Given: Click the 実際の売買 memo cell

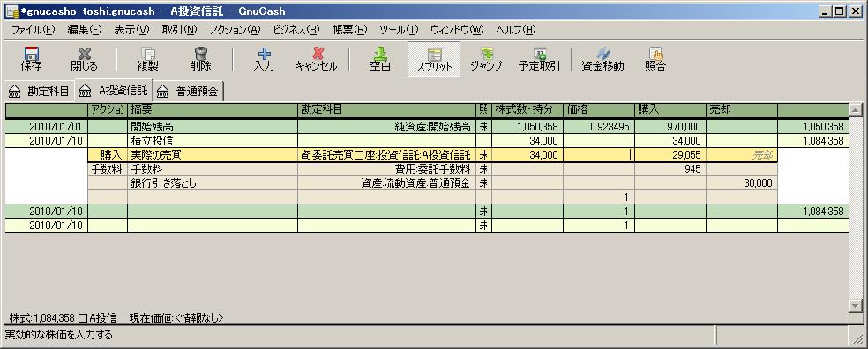Looking at the screenshot, I should [213, 155].
